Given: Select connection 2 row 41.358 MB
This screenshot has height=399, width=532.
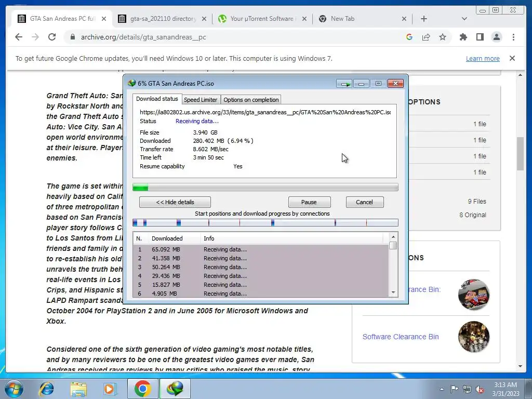Looking at the screenshot, I should coord(261,258).
